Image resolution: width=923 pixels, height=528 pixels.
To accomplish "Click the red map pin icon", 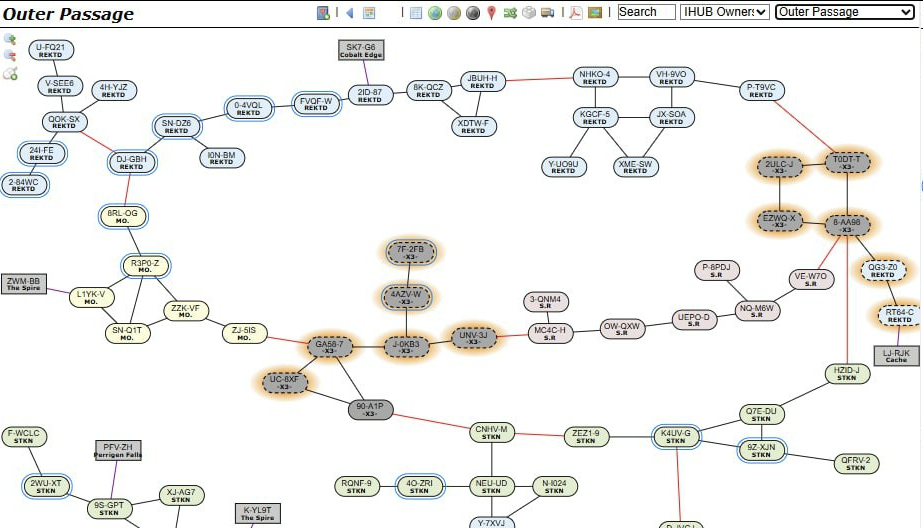I will 492,12.
